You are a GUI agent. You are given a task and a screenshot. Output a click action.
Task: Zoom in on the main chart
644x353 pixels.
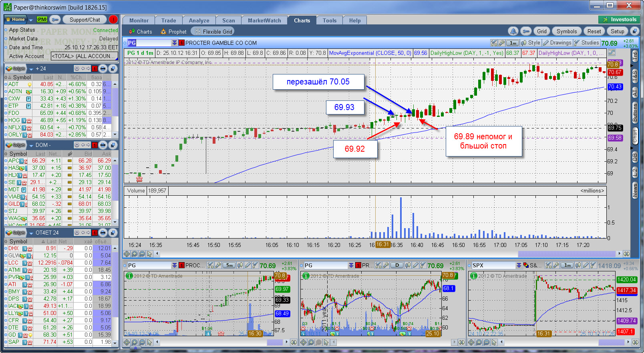pos(134,254)
